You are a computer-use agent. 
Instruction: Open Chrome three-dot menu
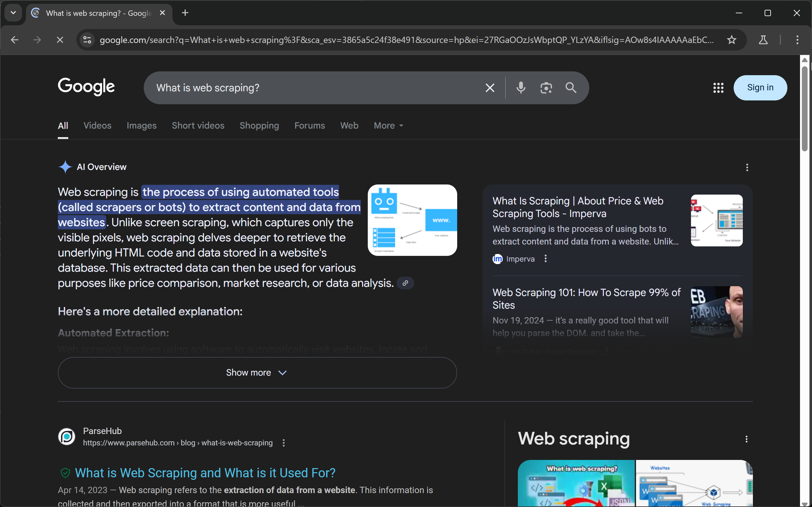(x=797, y=40)
